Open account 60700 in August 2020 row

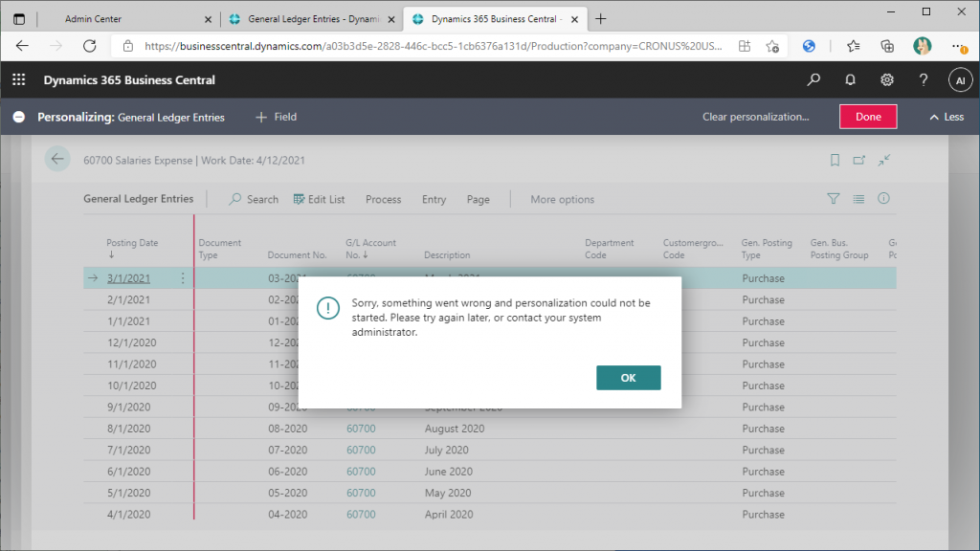tap(361, 429)
